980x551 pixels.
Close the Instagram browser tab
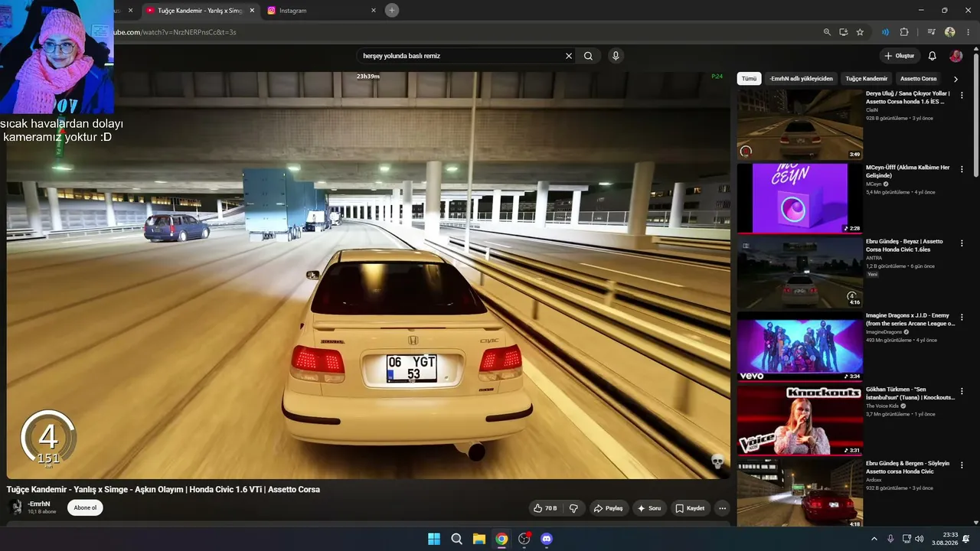(374, 11)
